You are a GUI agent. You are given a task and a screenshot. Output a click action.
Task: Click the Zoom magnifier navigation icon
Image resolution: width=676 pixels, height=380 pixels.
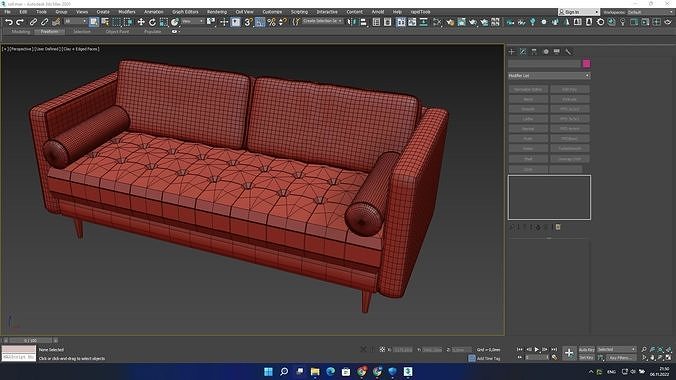[644, 349]
